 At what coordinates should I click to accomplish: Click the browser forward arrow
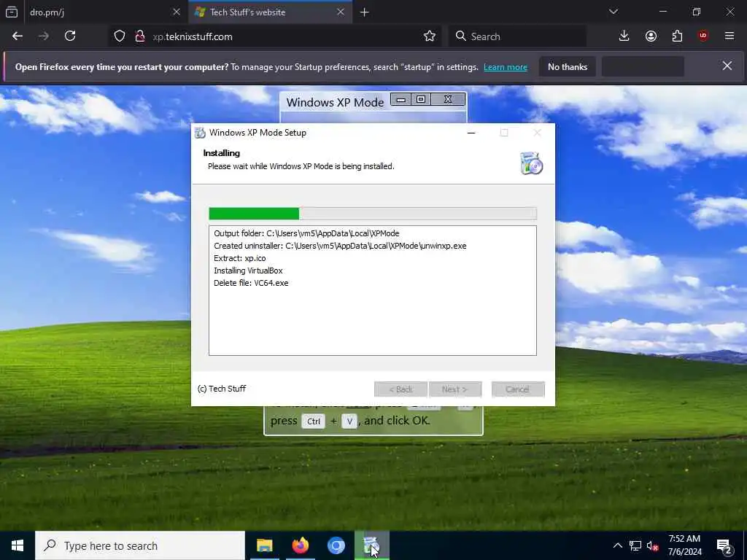click(44, 36)
